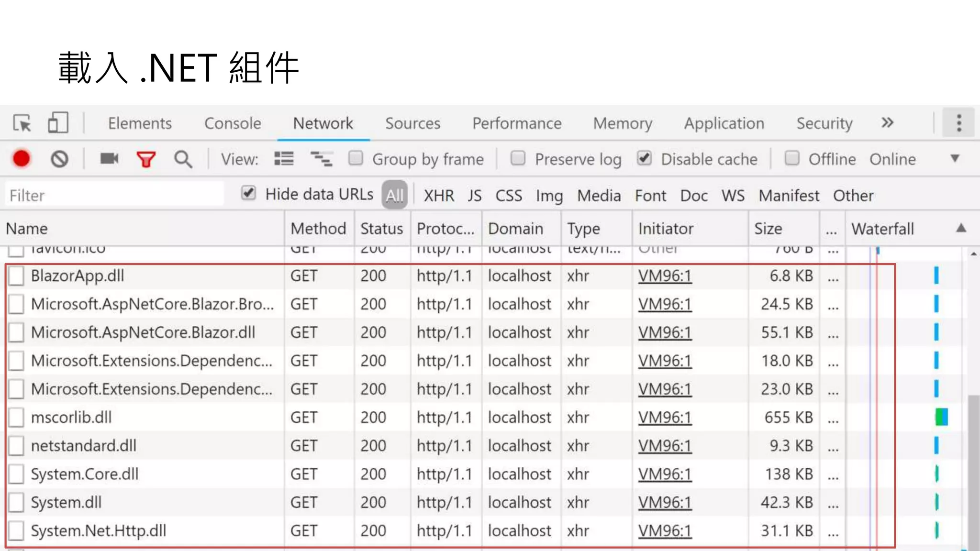
Task: Open VM96:1 initiator link for System.dll
Action: tap(665, 502)
